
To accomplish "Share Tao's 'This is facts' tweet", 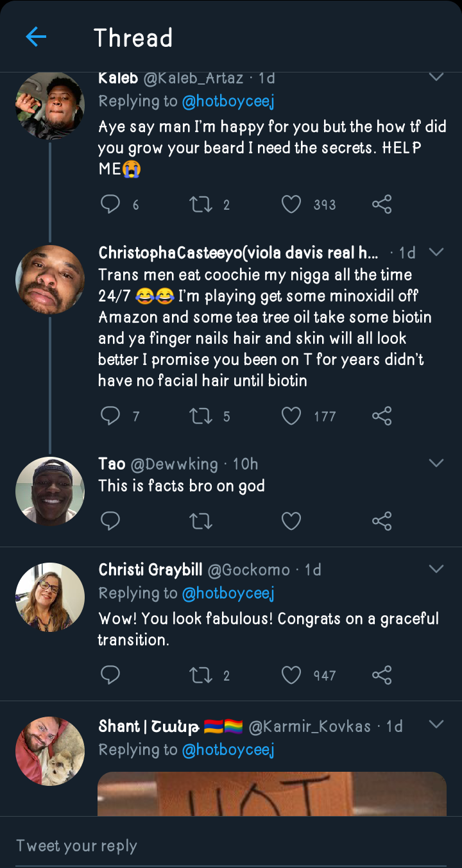I will point(382,520).
